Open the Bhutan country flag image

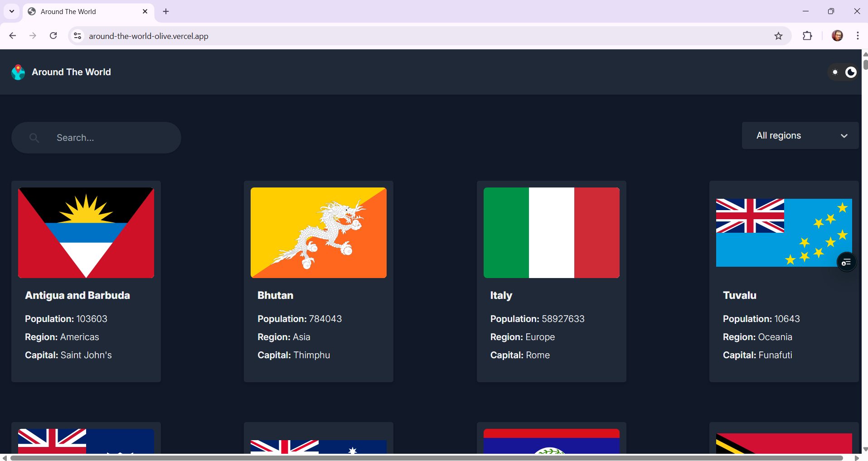point(319,233)
